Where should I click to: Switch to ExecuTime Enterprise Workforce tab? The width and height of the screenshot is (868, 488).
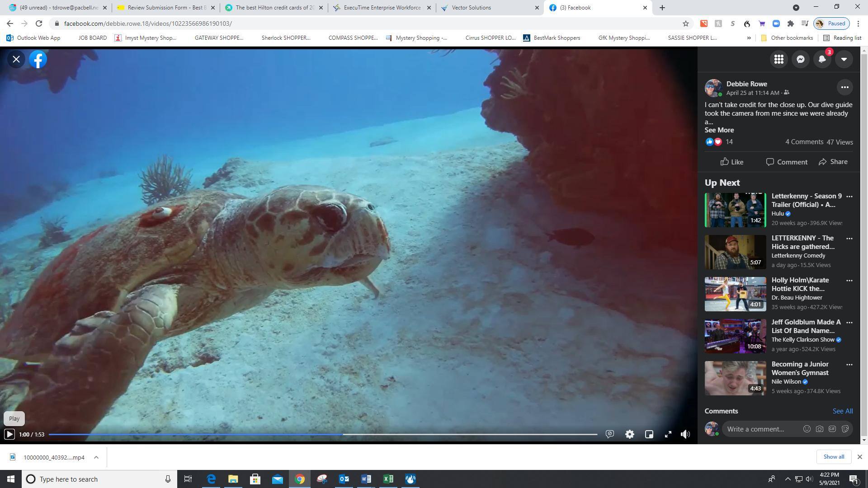[x=382, y=8]
